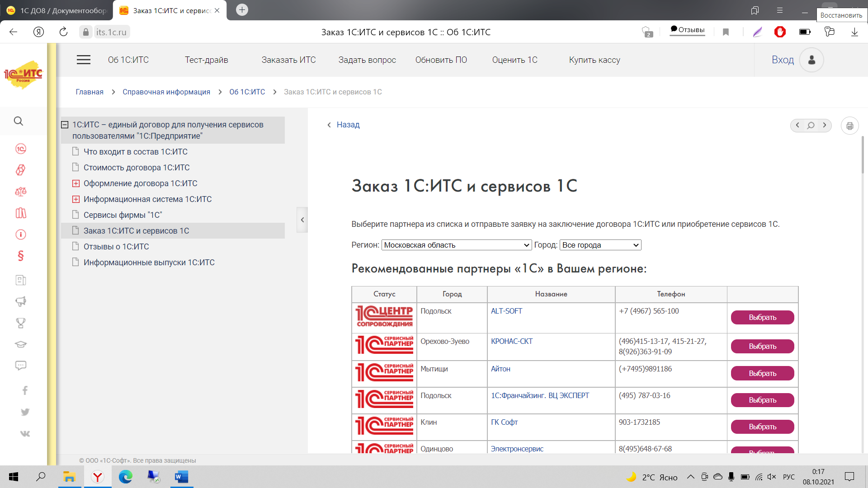Click the info circle icon in sidebar
The image size is (868, 488).
coord(21,235)
